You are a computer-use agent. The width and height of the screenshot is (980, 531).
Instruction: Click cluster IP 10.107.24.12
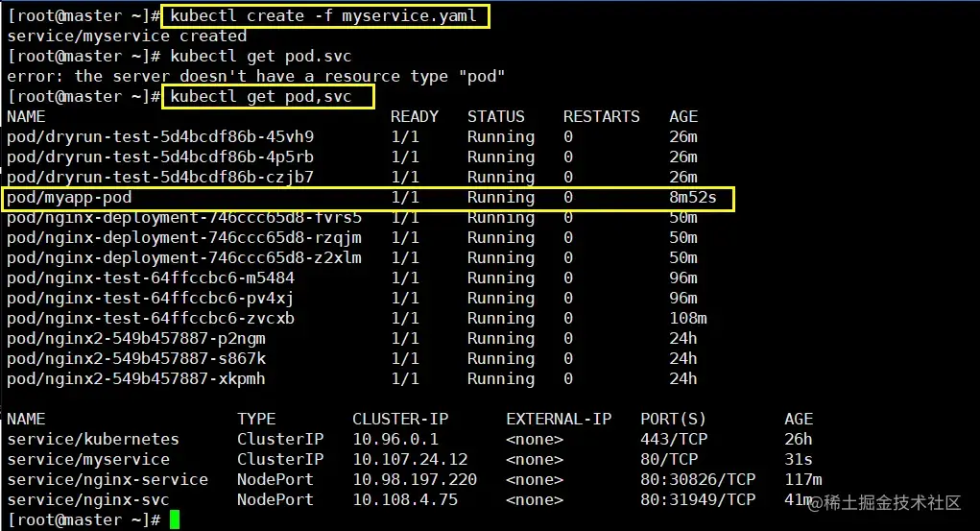tap(410, 460)
